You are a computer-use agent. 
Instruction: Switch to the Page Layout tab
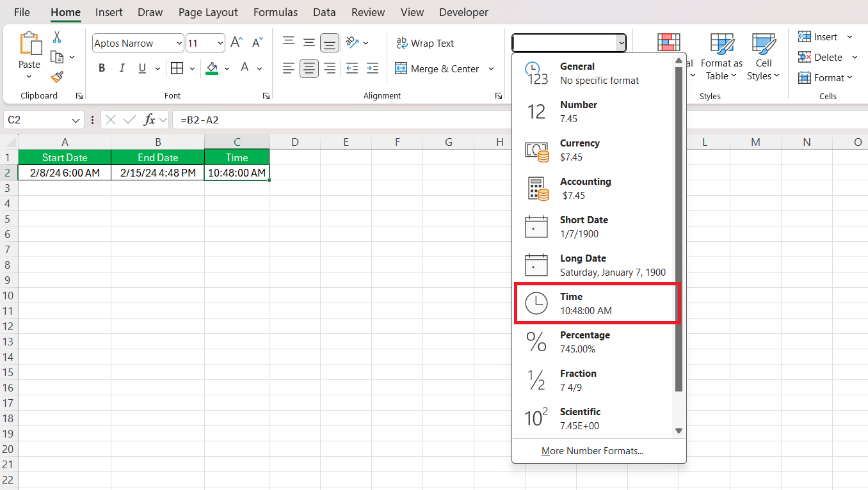click(208, 12)
